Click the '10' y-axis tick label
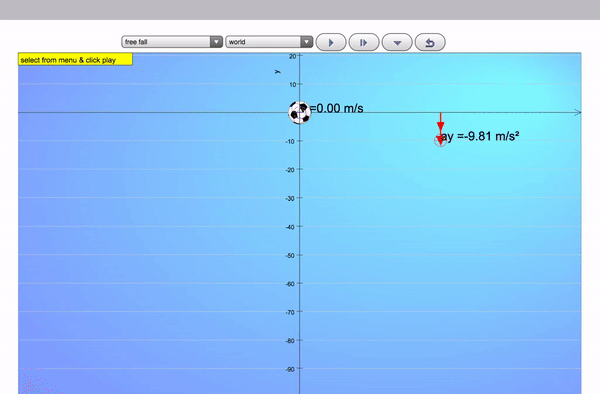600x394 pixels. click(x=292, y=85)
